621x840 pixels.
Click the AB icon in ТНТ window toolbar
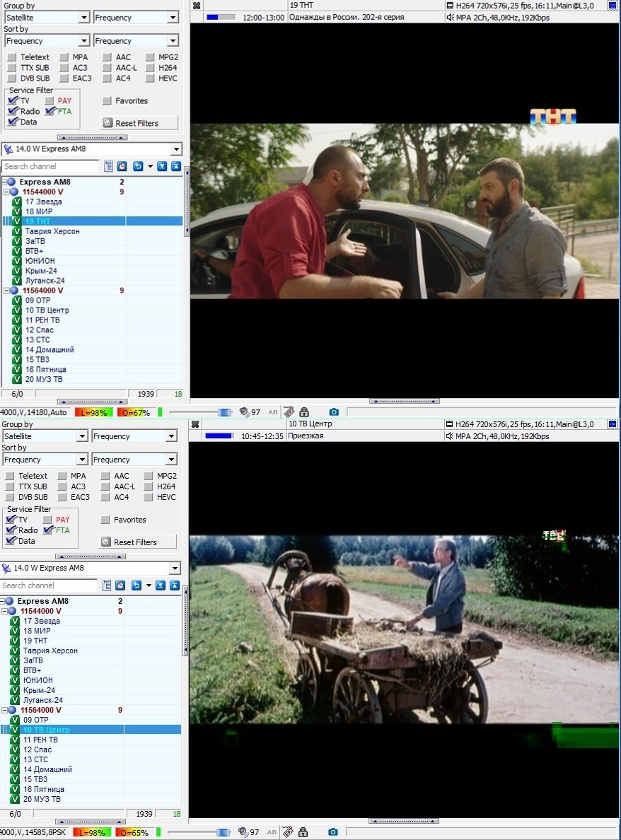273,412
